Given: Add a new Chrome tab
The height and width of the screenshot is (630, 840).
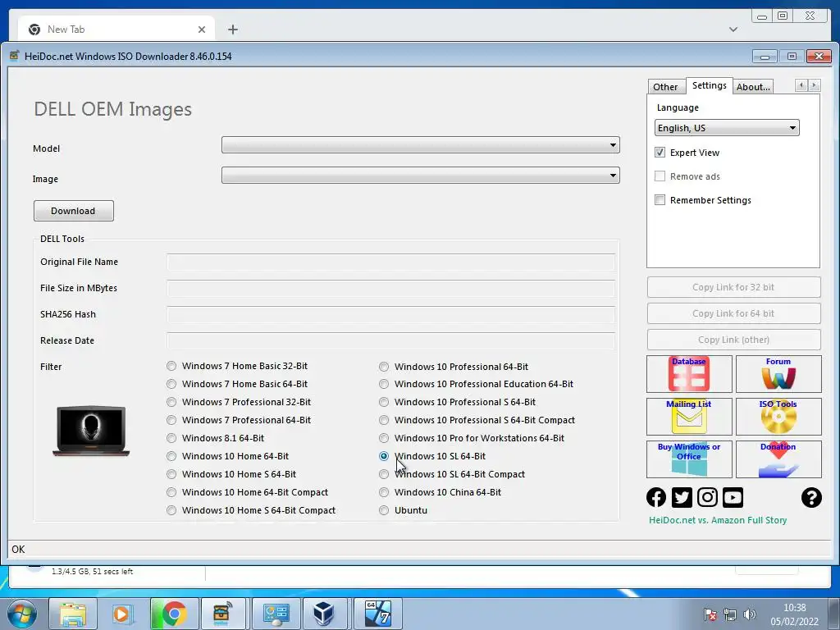Looking at the screenshot, I should tap(232, 30).
